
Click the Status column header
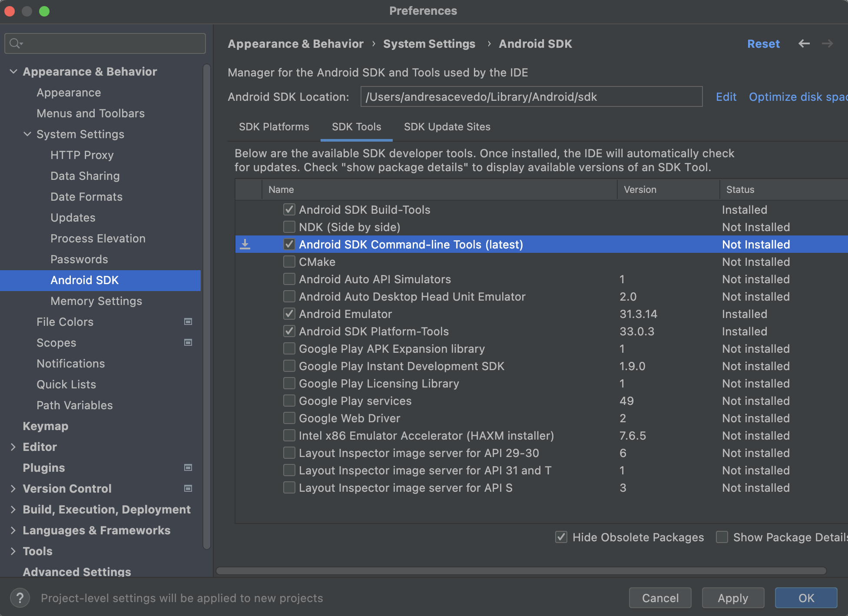tap(784, 189)
